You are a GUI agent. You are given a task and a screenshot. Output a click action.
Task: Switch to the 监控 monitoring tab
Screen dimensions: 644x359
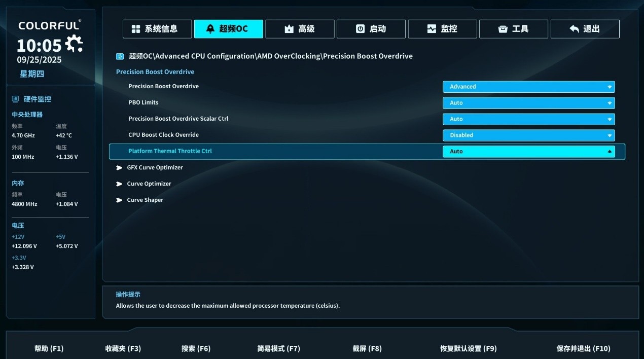[442, 29]
